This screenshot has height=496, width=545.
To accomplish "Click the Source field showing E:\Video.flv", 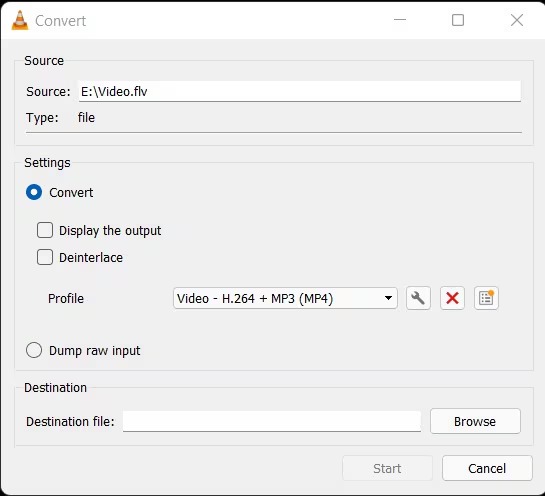I will 300,91.
